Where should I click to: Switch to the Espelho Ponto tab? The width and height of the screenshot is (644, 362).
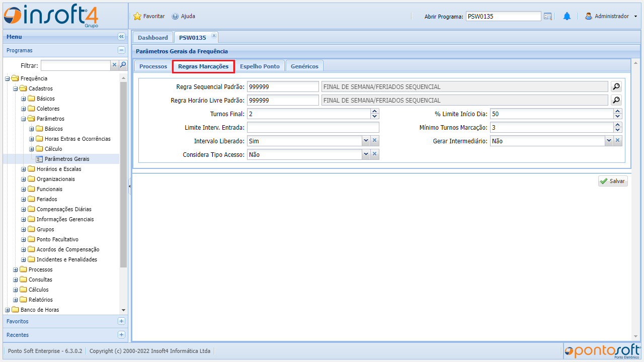click(260, 66)
